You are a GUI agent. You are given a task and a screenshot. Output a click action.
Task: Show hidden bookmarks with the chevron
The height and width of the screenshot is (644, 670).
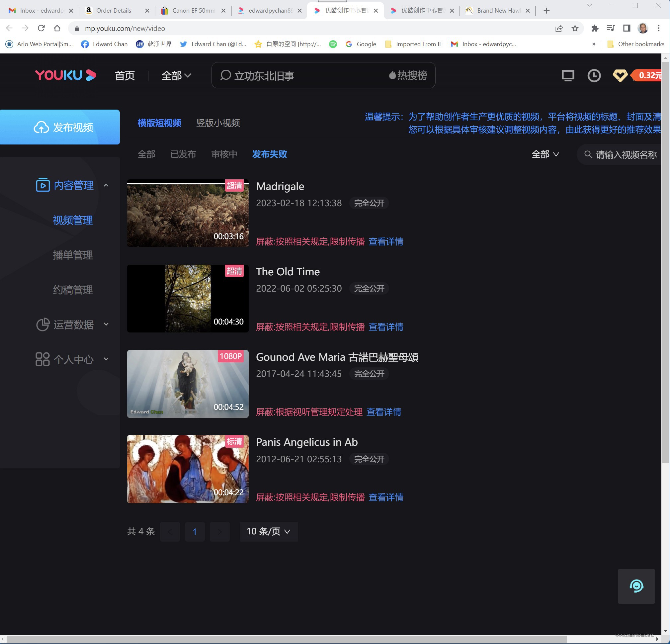(594, 44)
